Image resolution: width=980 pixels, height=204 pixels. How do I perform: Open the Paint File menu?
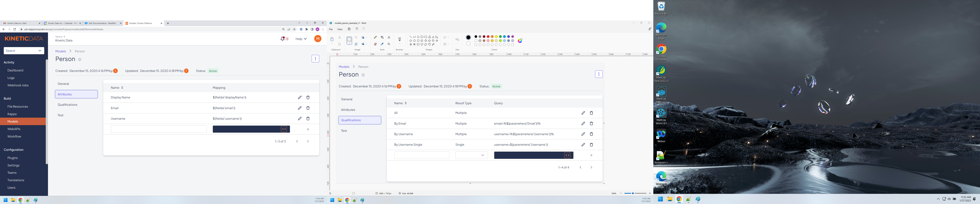pos(331,29)
